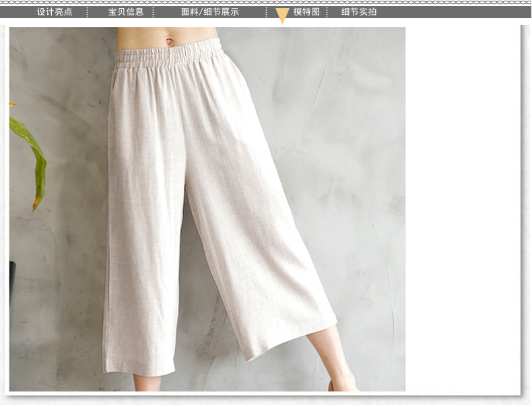Click dotted divider after 宝贝信息
This screenshot has height=407, width=532.
[154, 12]
